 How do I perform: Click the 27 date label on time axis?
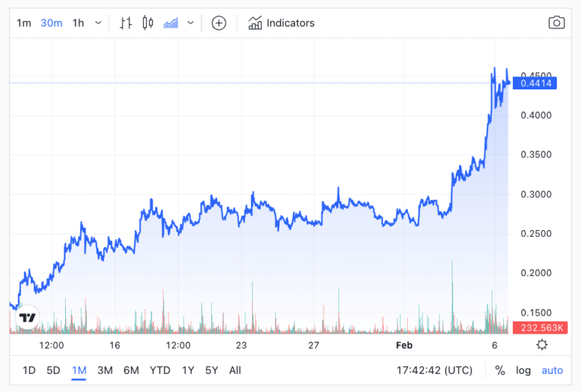(x=313, y=345)
